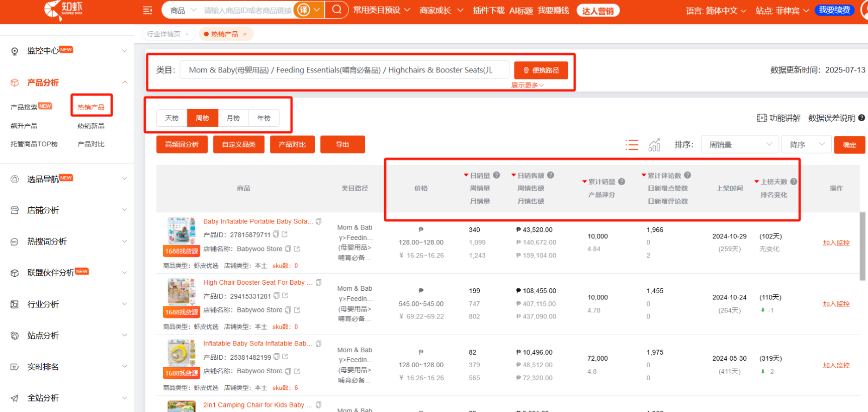Select the 月榜 ranking period
The width and height of the screenshot is (868, 412).
pos(233,118)
